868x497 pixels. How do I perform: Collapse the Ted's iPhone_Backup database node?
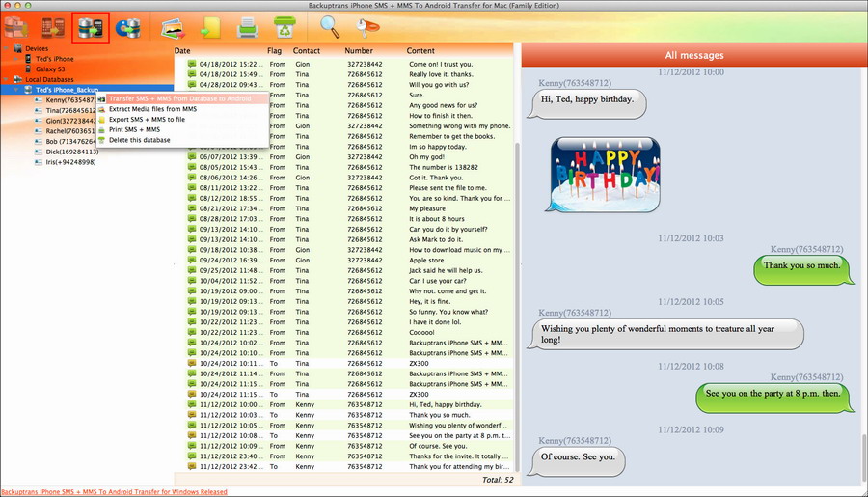point(16,90)
